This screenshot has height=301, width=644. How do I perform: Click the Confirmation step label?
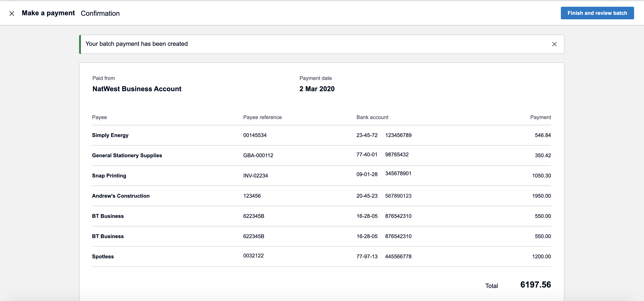[x=100, y=13]
